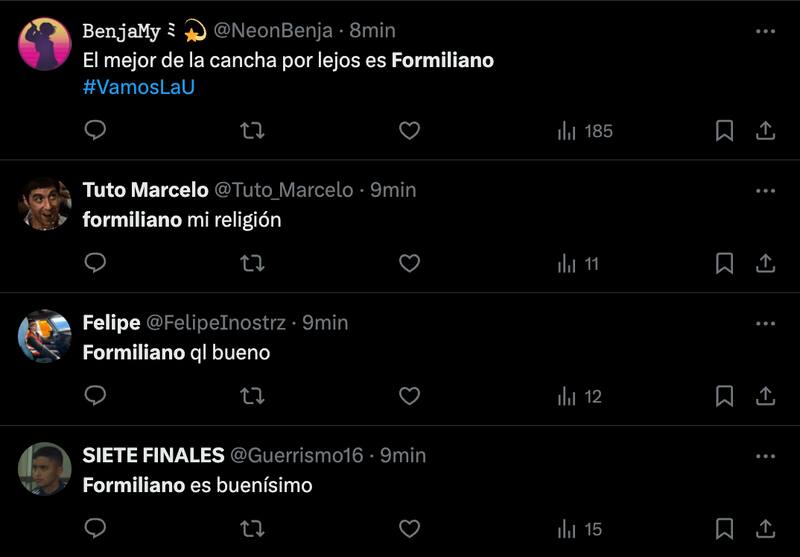Like BenjaMy's tweet
This screenshot has height=557, width=800.
click(x=409, y=131)
